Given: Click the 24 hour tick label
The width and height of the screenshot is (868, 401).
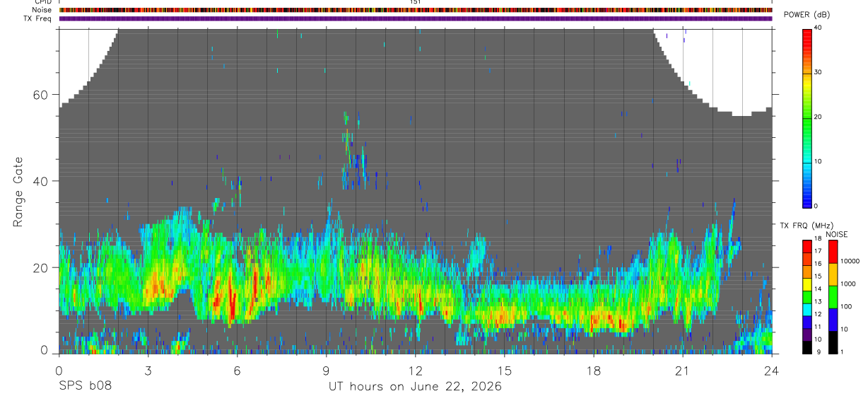Looking at the screenshot, I should tap(772, 371).
